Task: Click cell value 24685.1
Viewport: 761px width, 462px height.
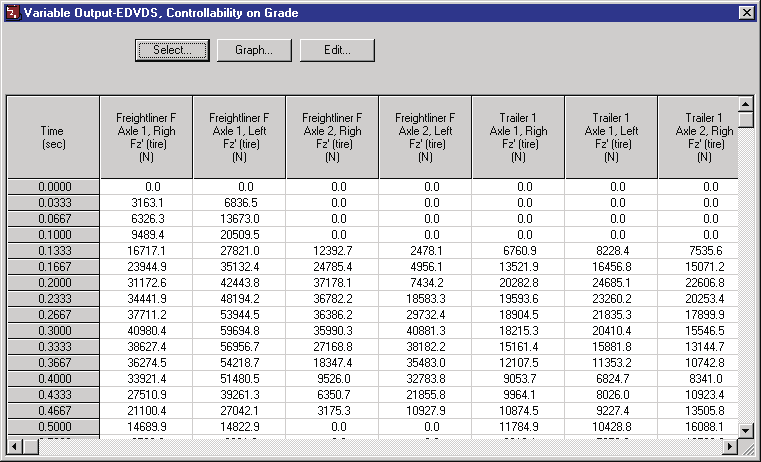Action: coord(612,283)
